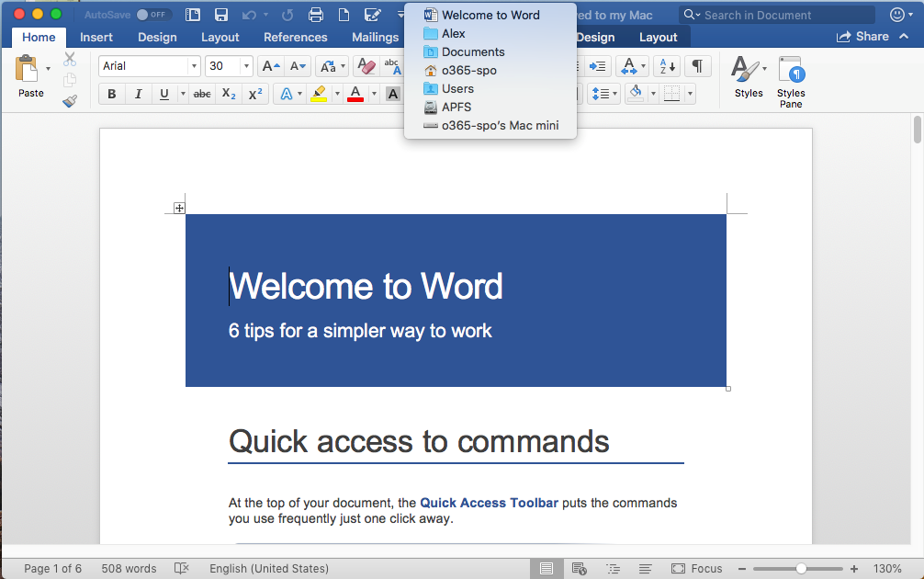Click the Share button
Screen dimensions: 924x579
[862, 37]
